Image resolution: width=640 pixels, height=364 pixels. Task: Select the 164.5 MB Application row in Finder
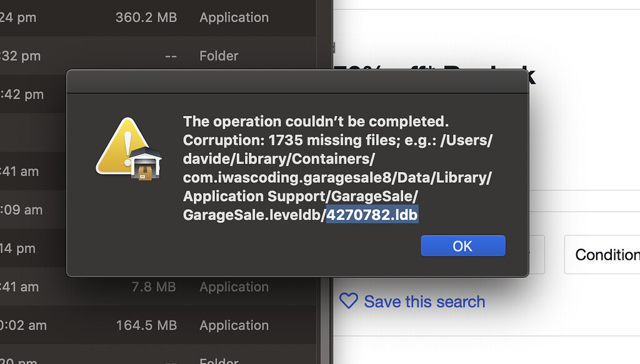(x=157, y=325)
